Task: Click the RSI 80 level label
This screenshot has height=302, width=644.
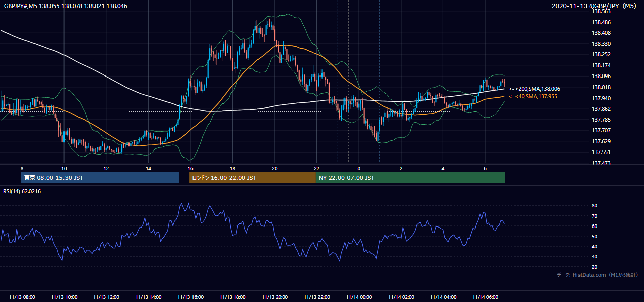Action: point(595,206)
